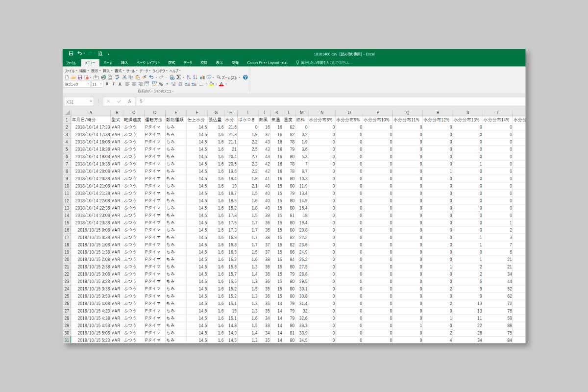Click the Select All corner of the sheet
Image resolution: width=588 pixels, height=392 pixels.
(67, 113)
